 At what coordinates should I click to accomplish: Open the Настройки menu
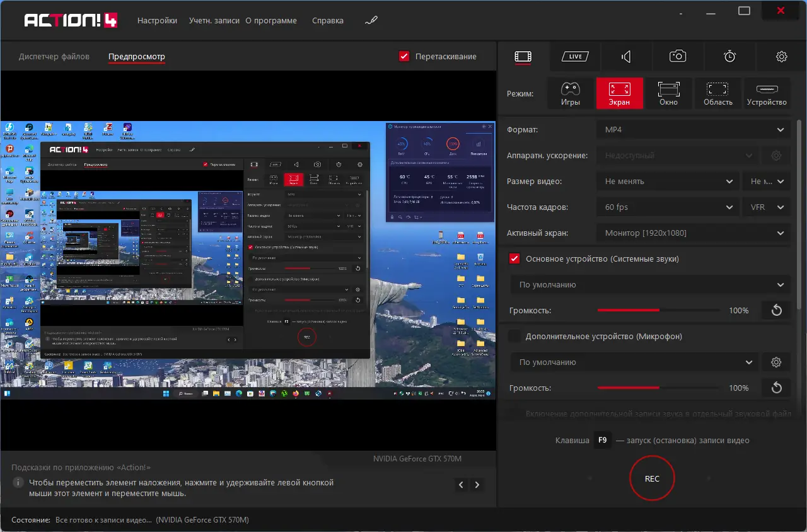point(157,21)
